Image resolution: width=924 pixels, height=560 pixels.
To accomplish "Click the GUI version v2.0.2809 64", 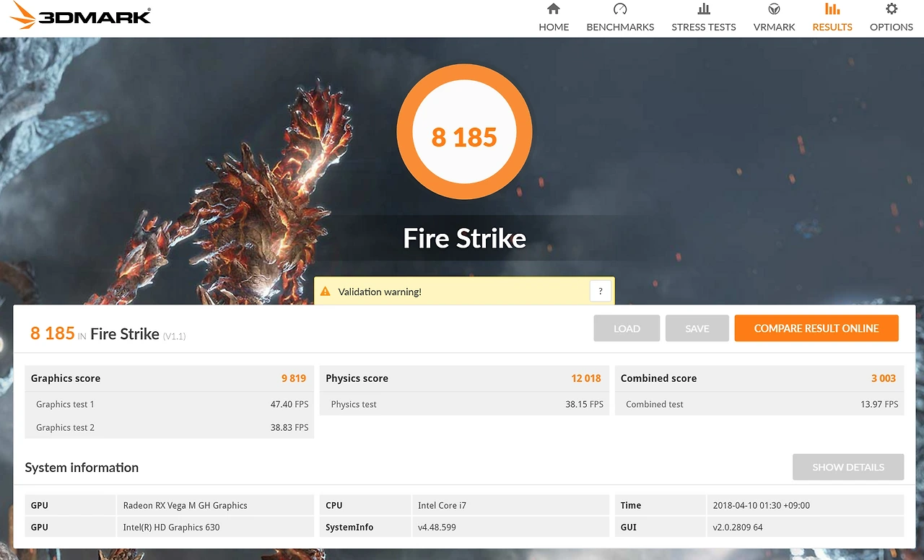I will coord(737,527).
